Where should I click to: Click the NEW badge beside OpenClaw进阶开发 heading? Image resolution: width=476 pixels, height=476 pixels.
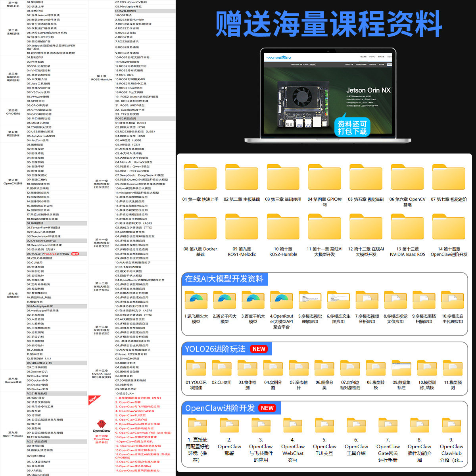click(267, 408)
